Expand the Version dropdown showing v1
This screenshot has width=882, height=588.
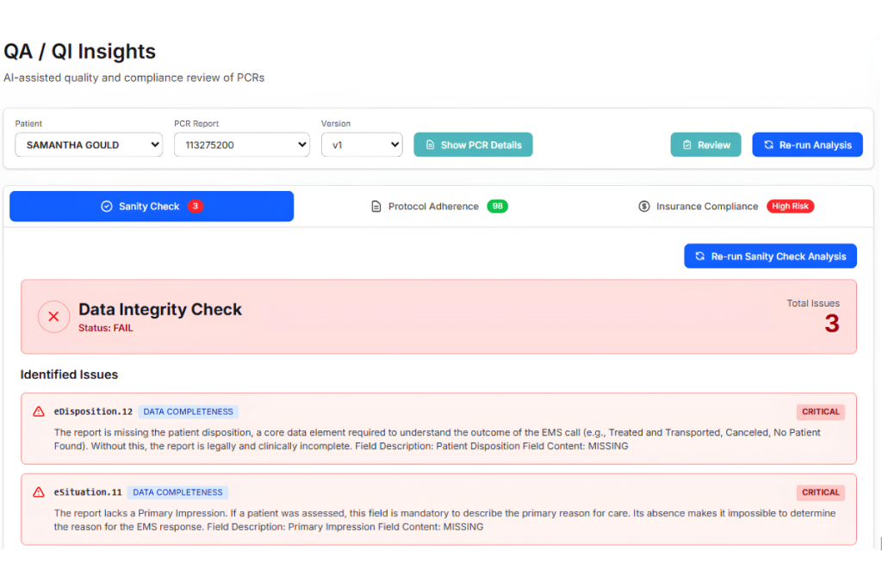point(362,145)
